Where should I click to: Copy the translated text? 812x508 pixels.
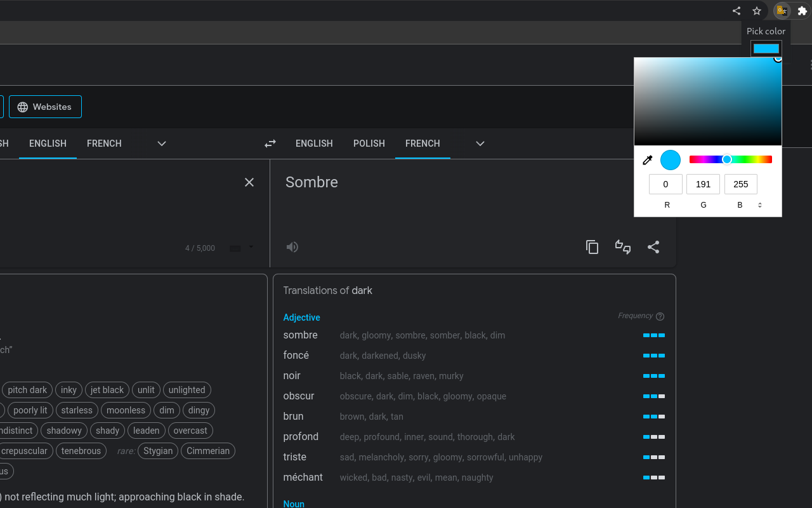592,247
